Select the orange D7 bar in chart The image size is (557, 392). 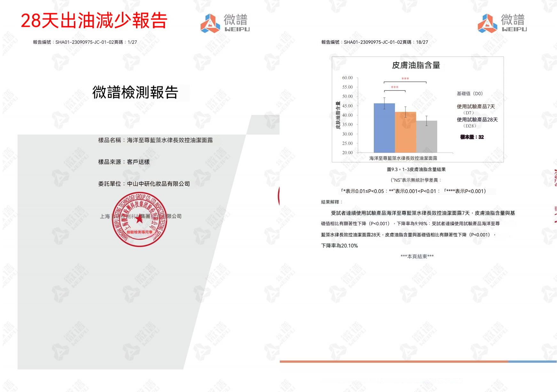[405, 132]
